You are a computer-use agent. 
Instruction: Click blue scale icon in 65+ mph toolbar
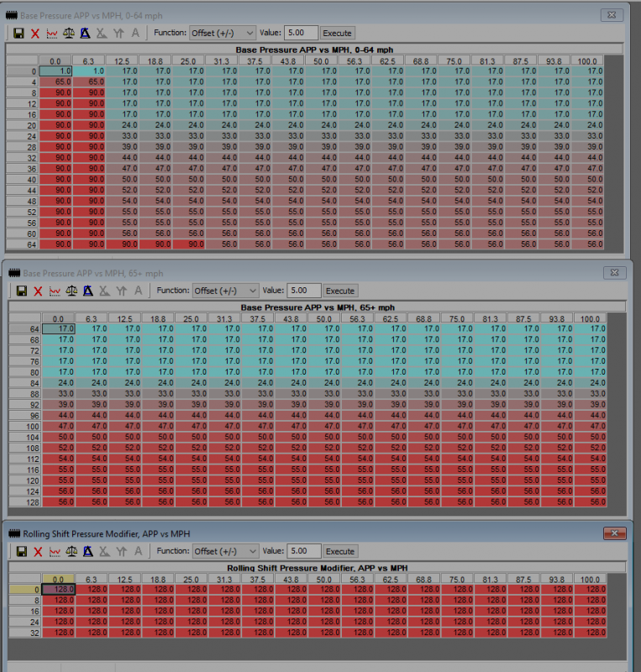(88, 291)
